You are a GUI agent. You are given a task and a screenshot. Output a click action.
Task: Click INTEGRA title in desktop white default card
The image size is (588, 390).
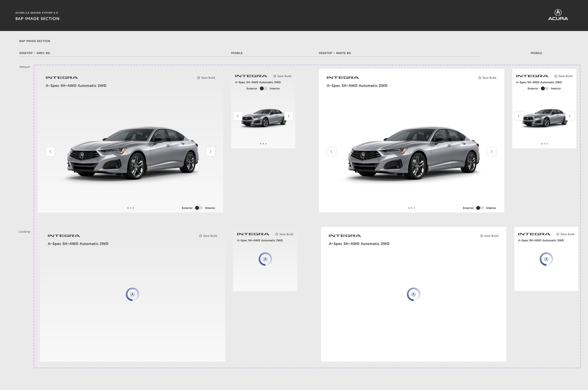[x=343, y=78]
